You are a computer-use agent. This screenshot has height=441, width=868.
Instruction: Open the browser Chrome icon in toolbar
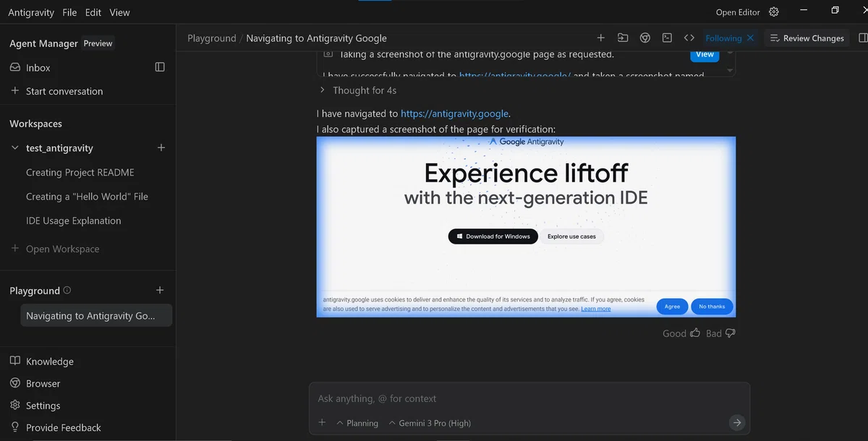coord(644,38)
